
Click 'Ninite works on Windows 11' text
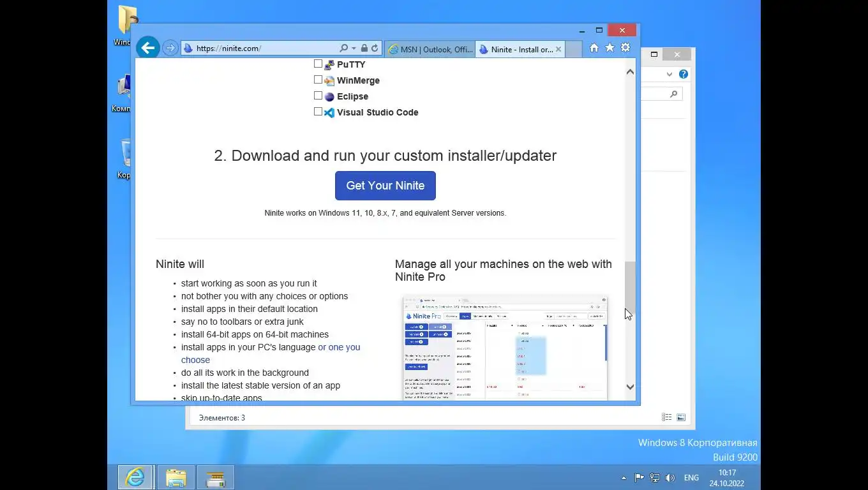click(385, 213)
